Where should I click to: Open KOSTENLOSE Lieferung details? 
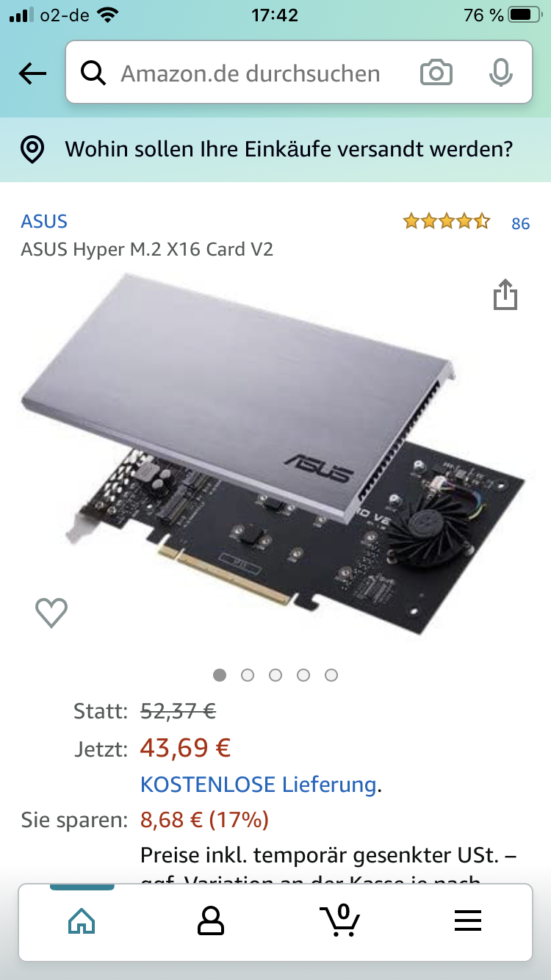point(259,784)
